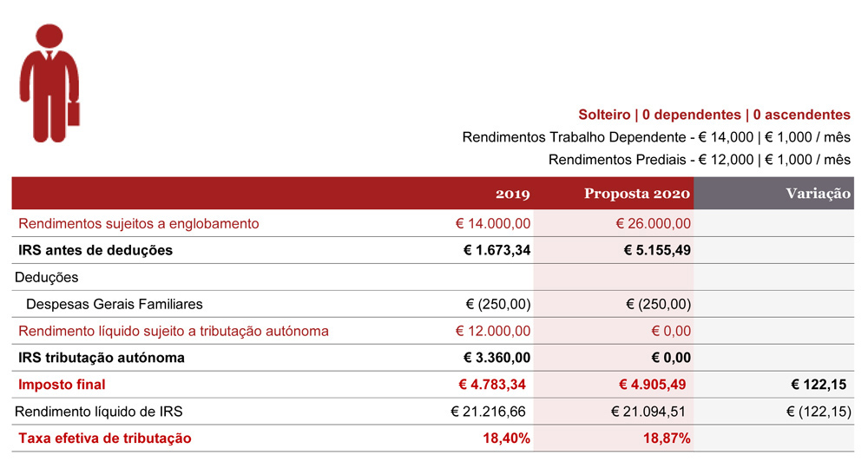Select the Rendimentos Trabalho Dependente line

click(656, 137)
